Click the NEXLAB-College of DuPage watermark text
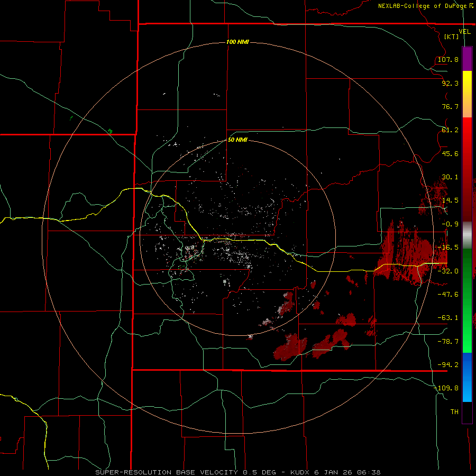476x476 pixels. (425, 6)
